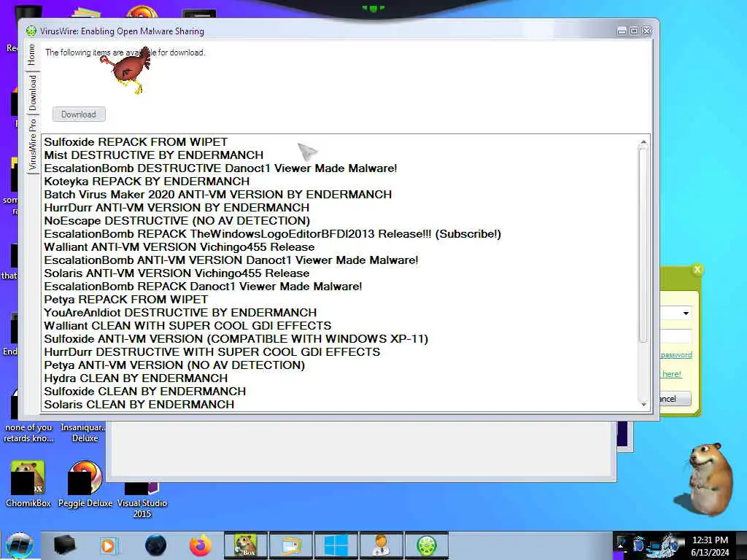Select "Hydra CLEAN BY ENDERMANCH" row
Screen dimensions: 747x560
click(x=340, y=378)
